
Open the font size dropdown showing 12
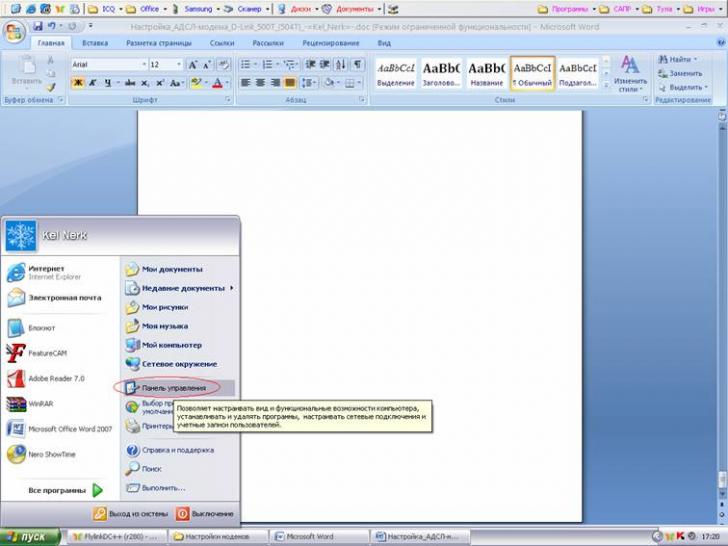click(164, 64)
